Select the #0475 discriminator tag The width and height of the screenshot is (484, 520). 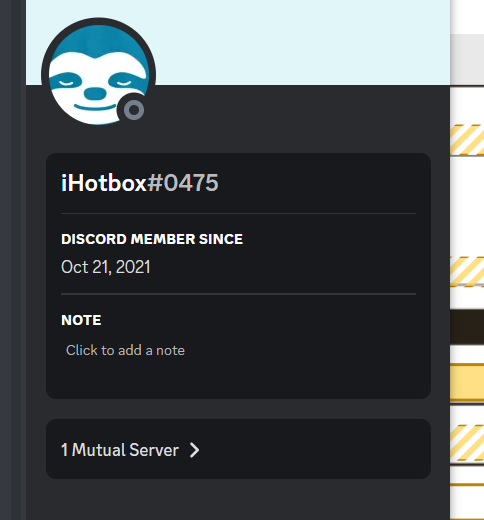click(x=183, y=183)
